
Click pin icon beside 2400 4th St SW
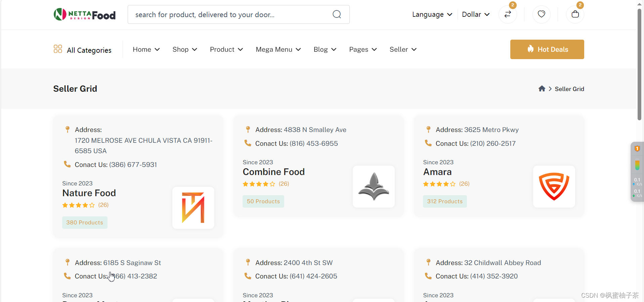(x=248, y=262)
